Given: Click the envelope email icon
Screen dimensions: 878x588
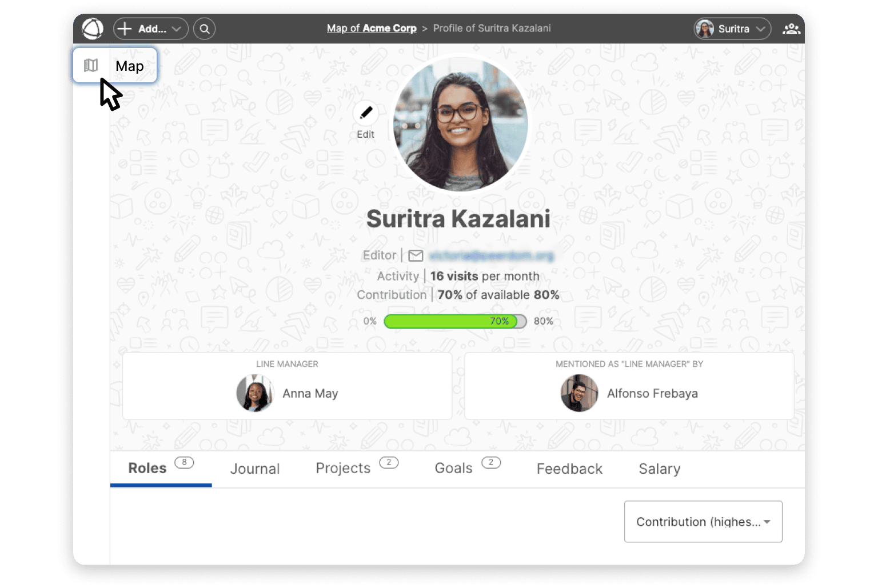Looking at the screenshot, I should [x=416, y=255].
